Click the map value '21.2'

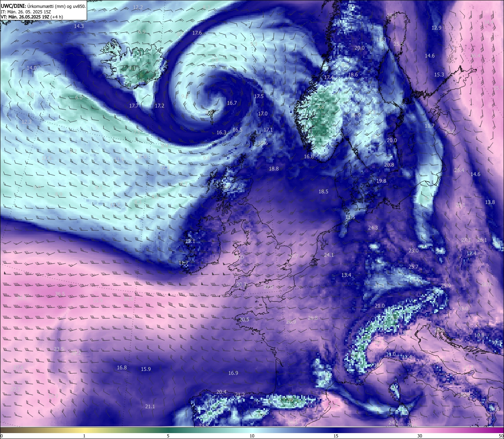[x=240, y=395]
